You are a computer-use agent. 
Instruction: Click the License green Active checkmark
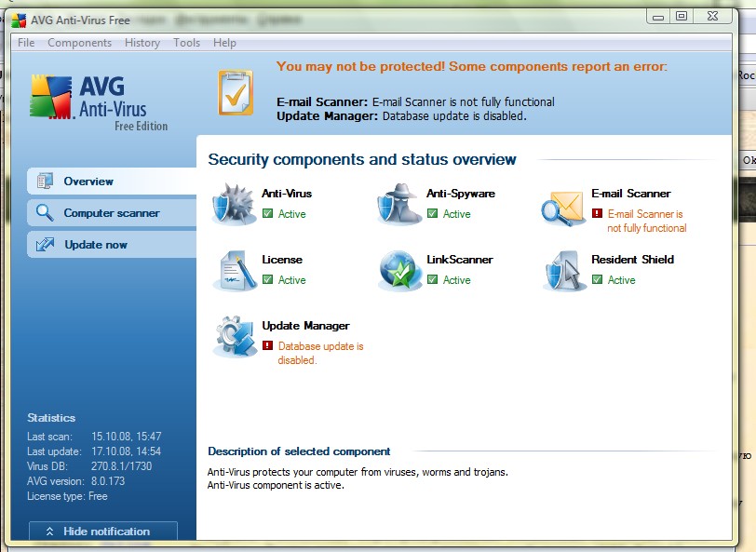267,279
